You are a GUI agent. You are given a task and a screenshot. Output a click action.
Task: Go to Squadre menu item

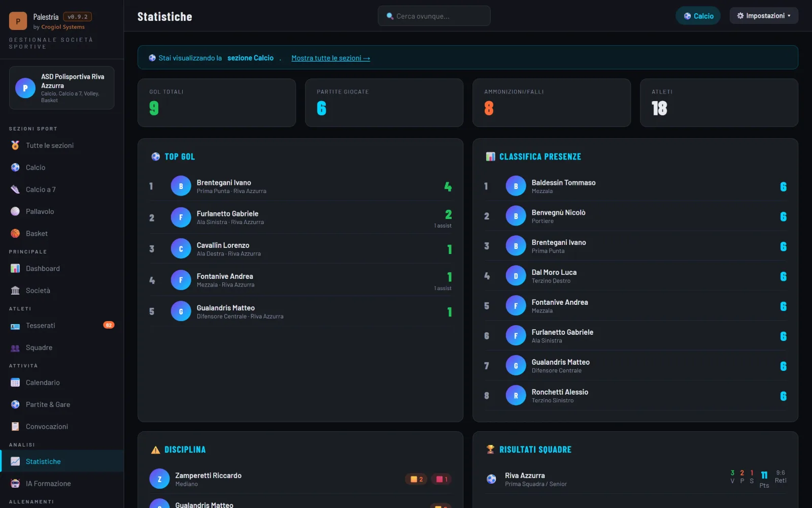point(62,347)
